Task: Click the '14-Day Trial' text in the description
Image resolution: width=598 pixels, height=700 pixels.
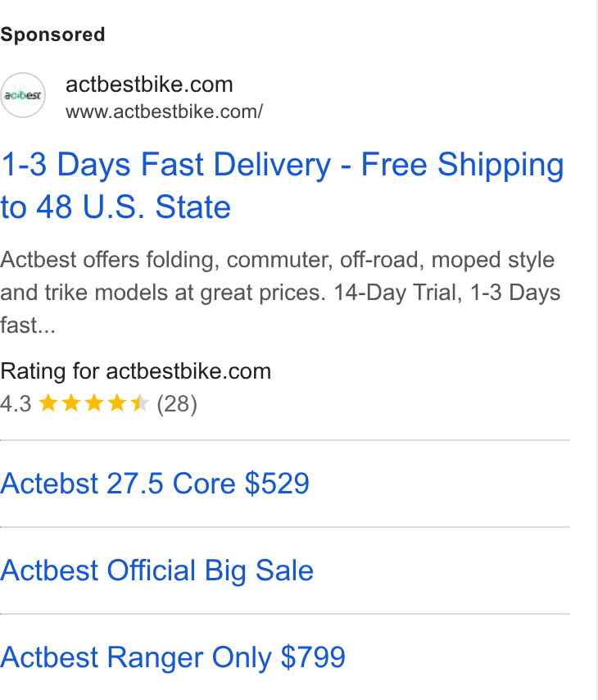Action: [398, 293]
